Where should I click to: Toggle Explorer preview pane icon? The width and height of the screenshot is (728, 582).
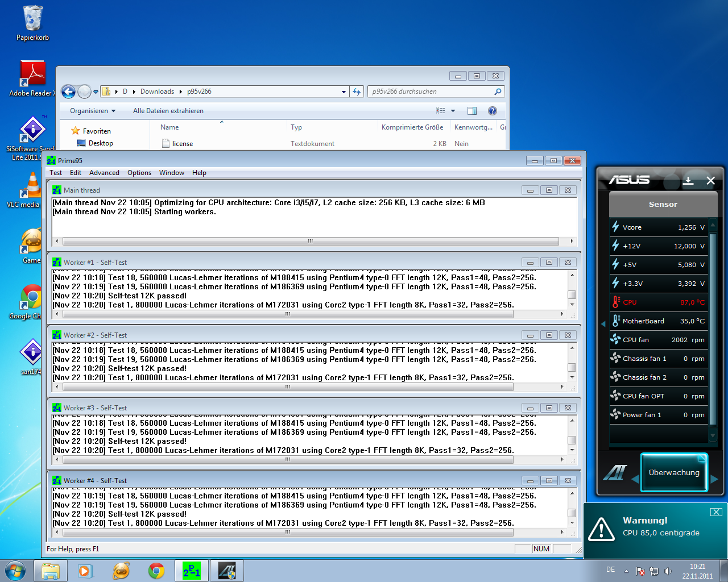[472, 111]
